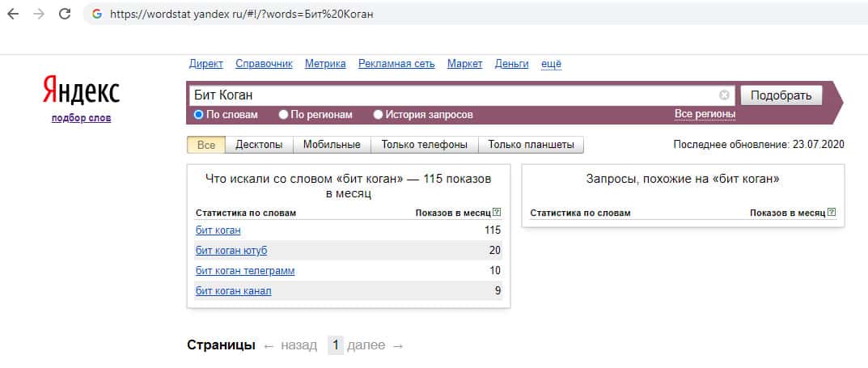The height and width of the screenshot is (368, 868).
Task: Select the "По словам" radio button
Action: click(199, 115)
